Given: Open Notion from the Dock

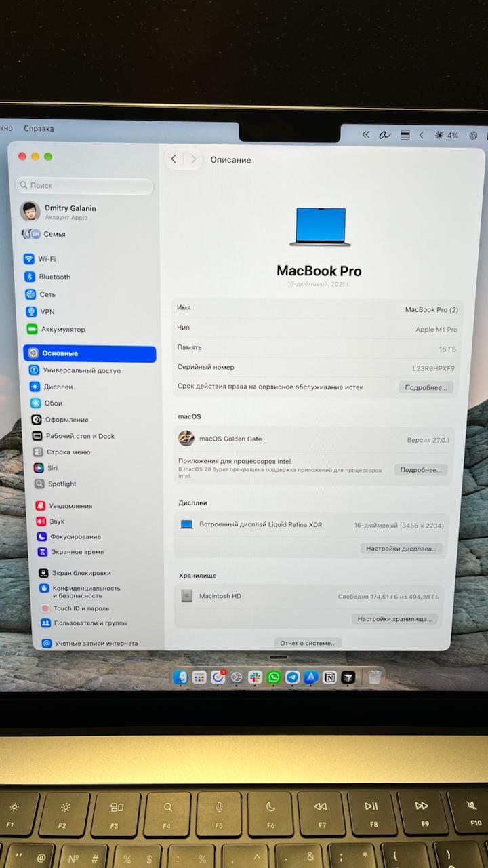Looking at the screenshot, I should tap(329, 677).
